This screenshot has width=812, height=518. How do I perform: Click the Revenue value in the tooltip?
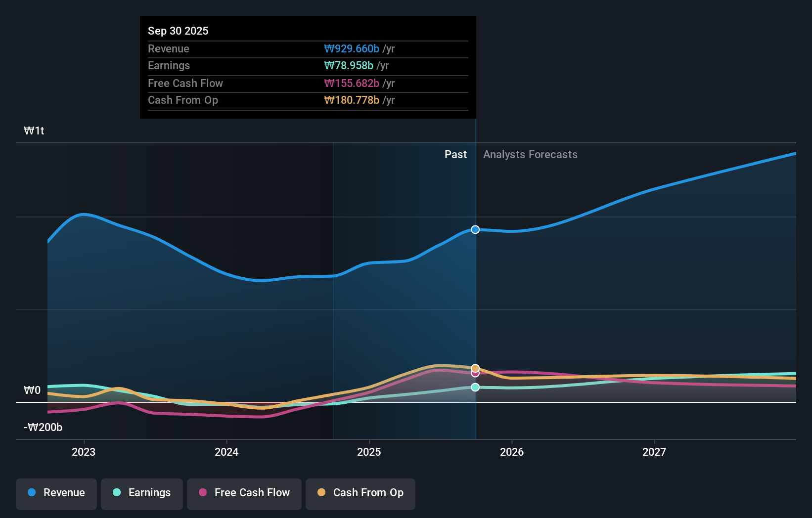click(352, 48)
